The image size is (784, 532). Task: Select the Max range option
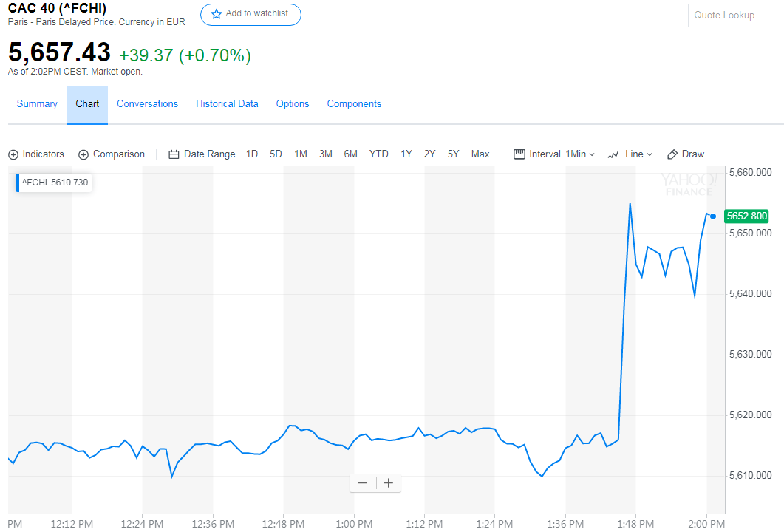coord(480,154)
